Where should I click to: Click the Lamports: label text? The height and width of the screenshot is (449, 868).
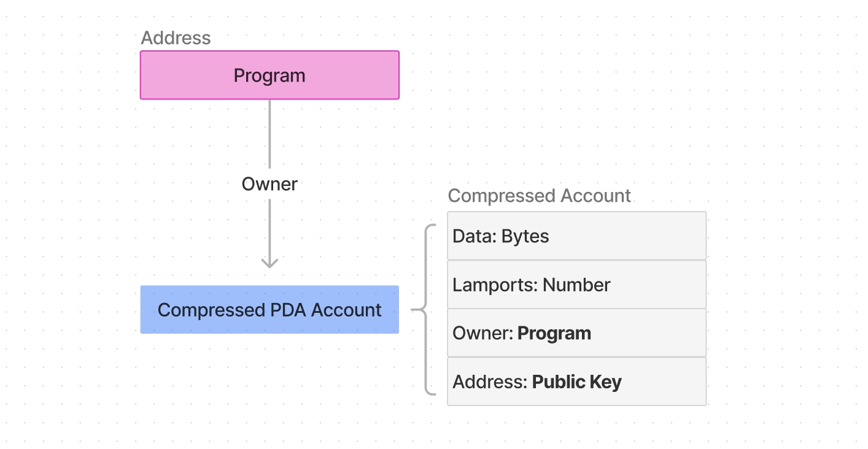(x=495, y=285)
